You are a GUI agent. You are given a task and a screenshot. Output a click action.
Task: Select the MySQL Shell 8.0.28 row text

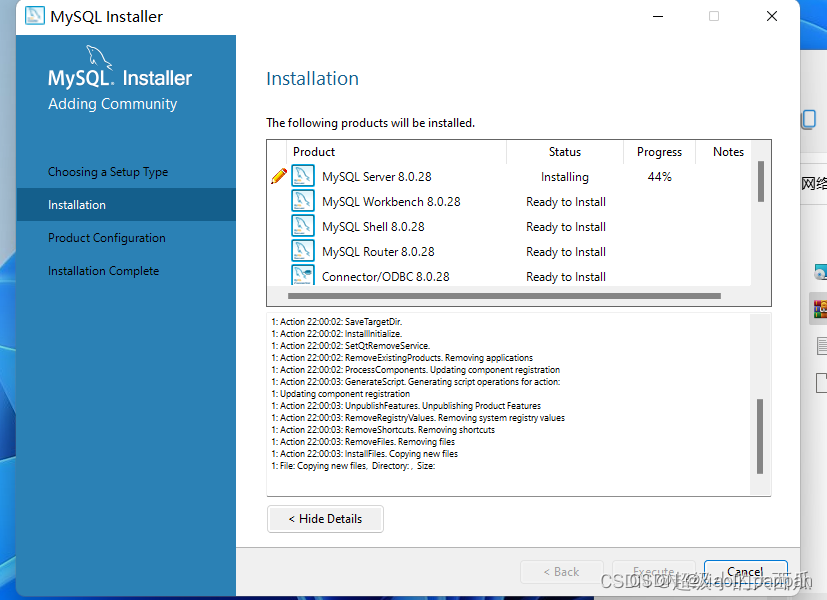(373, 227)
